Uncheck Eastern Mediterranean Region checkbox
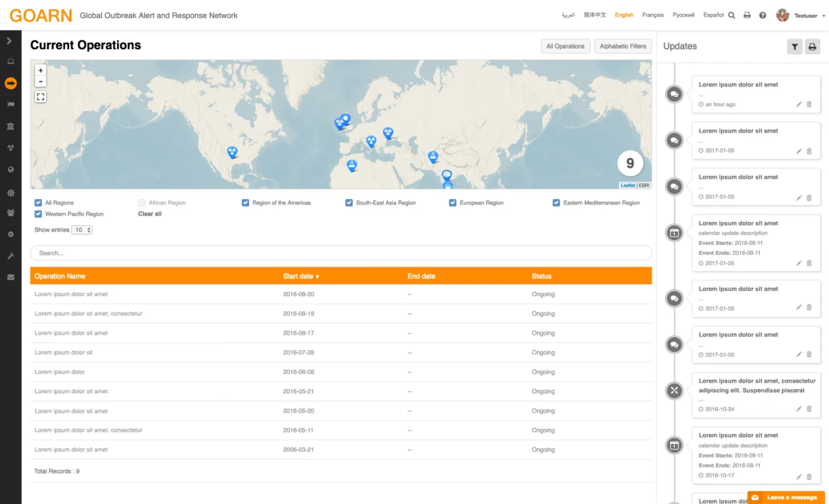Screen dimensions: 829x504 556,203
